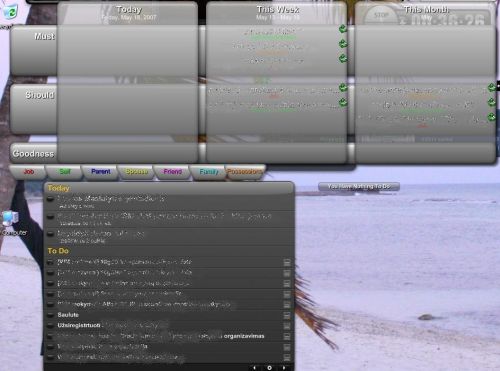Click middle green recycle icon in This Week Must cell

tap(343, 44)
